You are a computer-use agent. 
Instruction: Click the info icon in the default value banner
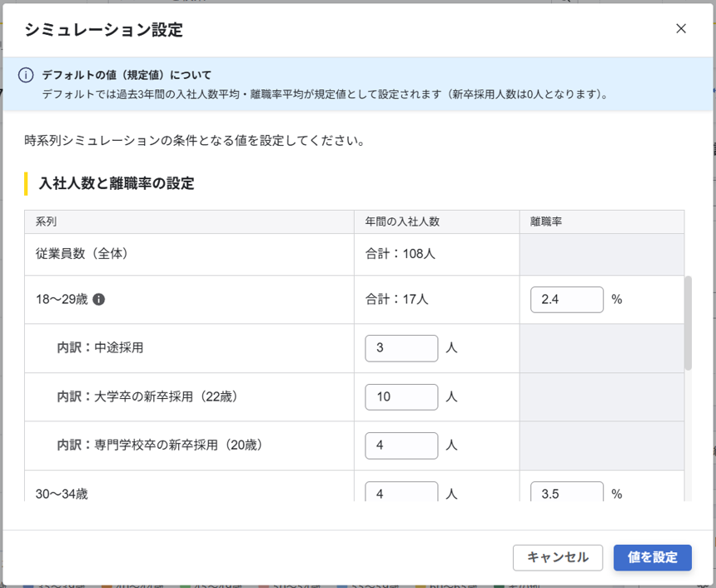[26, 76]
